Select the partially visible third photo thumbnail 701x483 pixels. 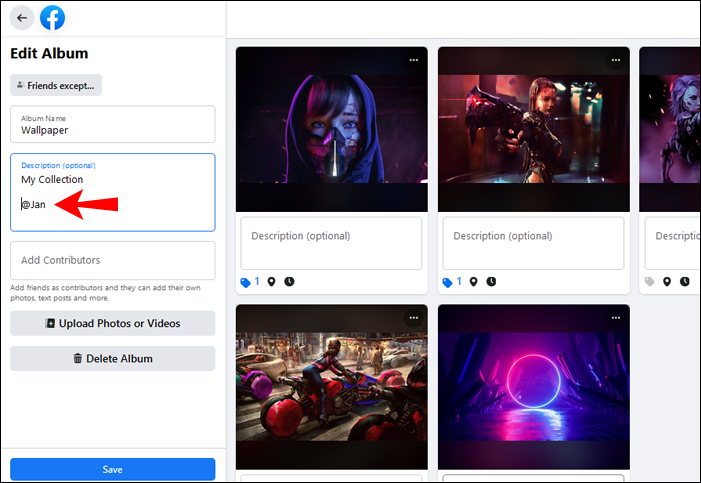670,129
